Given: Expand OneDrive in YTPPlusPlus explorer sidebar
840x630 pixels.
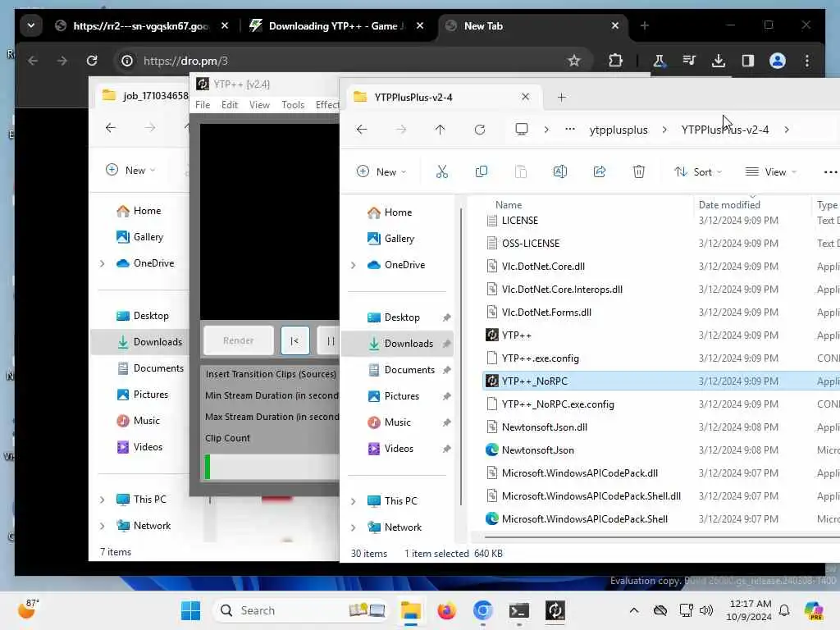Looking at the screenshot, I should point(353,265).
